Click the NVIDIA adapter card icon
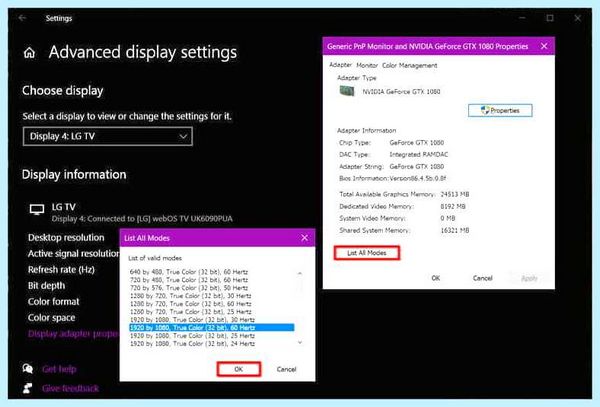 (347, 91)
